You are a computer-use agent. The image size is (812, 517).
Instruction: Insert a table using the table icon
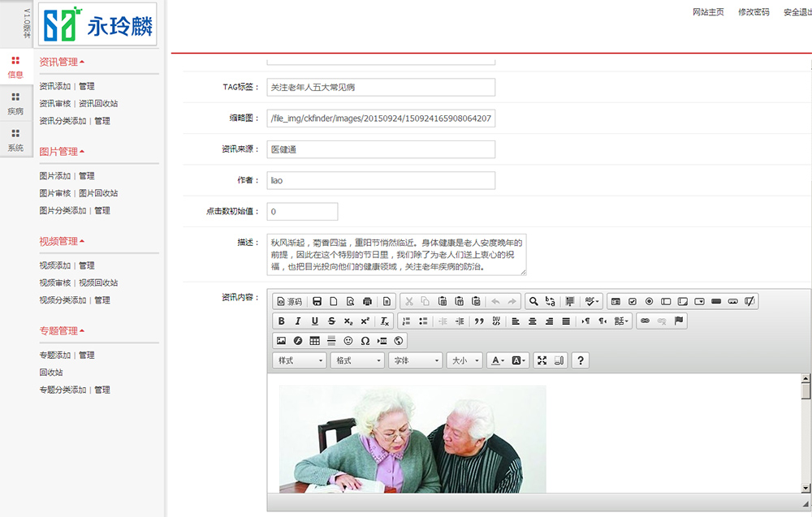click(314, 341)
